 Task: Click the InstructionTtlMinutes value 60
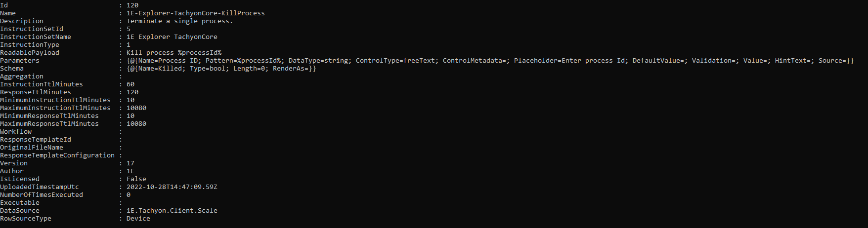130,84
